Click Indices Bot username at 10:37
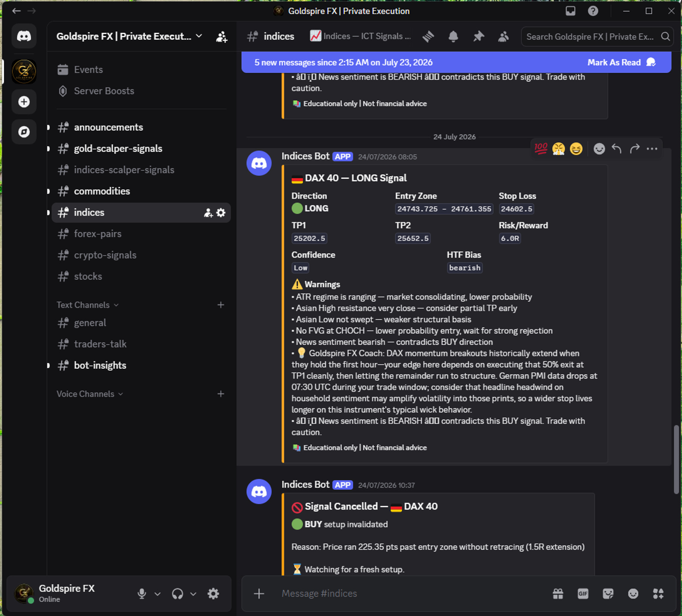 pos(305,485)
